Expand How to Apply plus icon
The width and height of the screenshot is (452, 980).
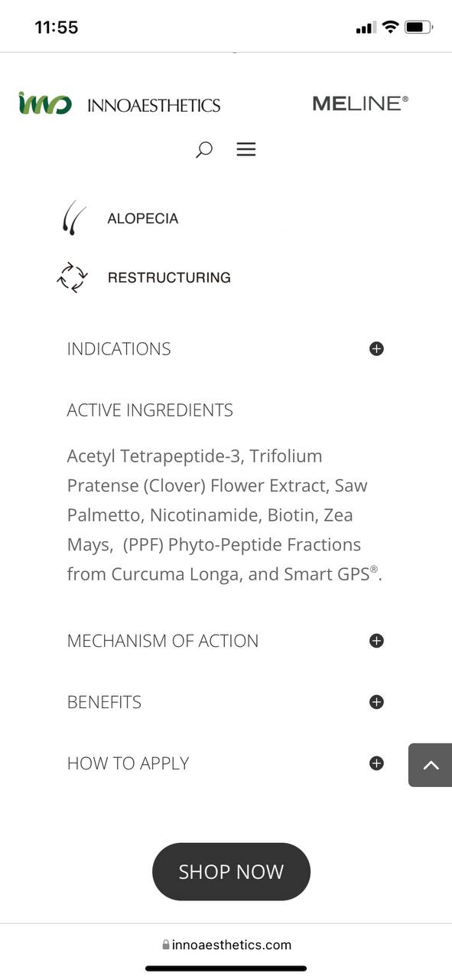click(376, 763)
